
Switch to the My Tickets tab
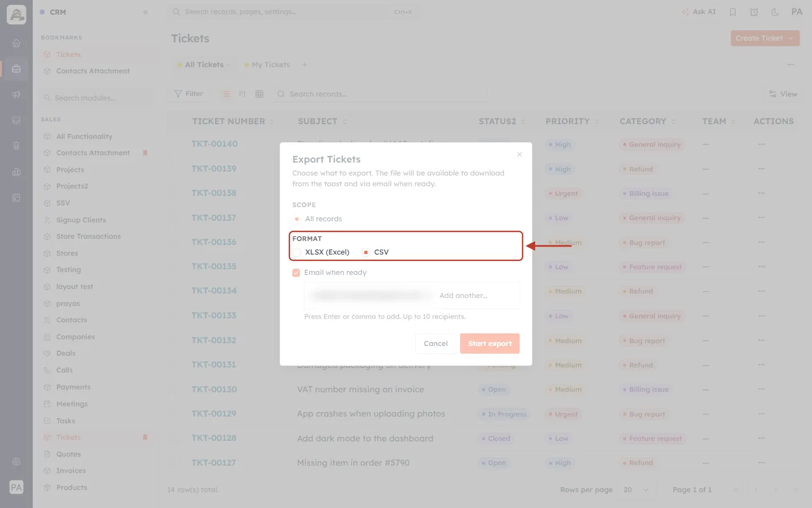pyautogui.click(x=266, y=65)
